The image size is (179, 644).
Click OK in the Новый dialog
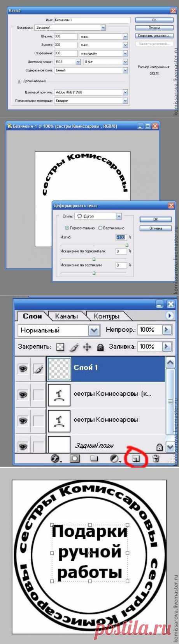[x=154, y=19]
